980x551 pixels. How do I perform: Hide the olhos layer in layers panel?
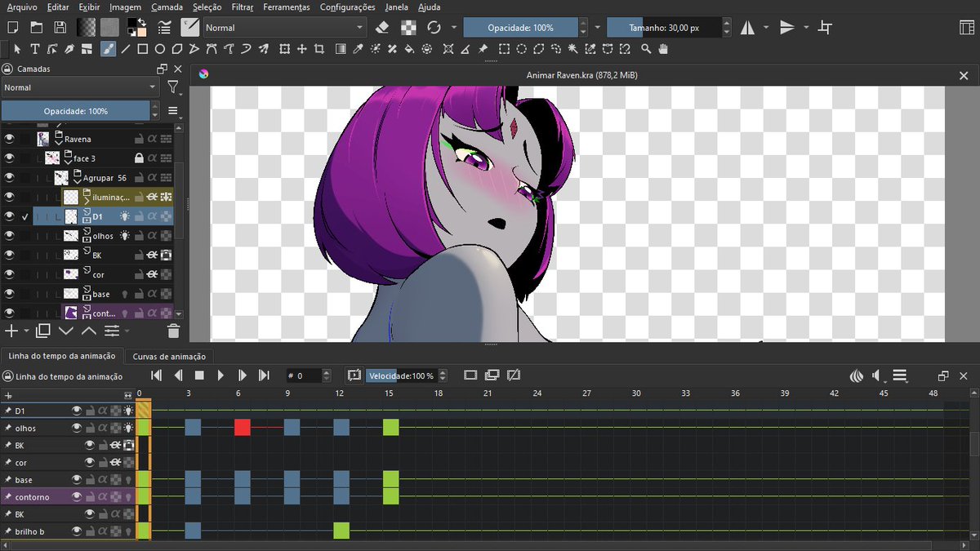point(10,236)
